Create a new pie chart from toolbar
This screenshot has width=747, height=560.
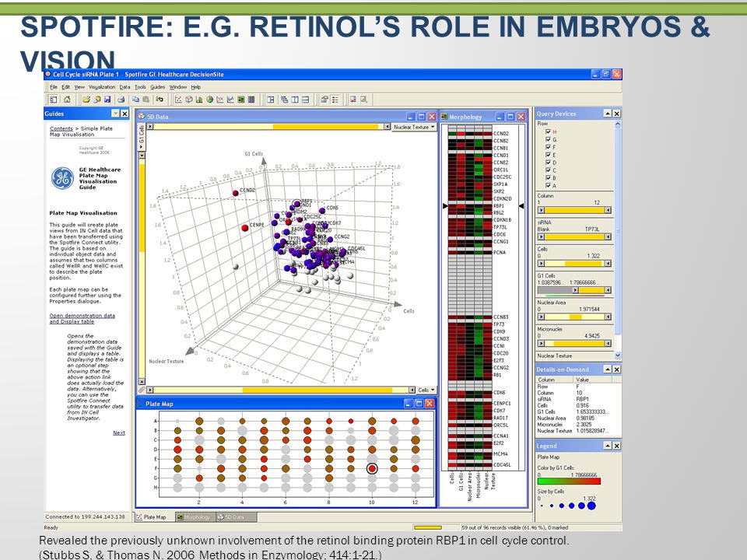click(209, 100)
